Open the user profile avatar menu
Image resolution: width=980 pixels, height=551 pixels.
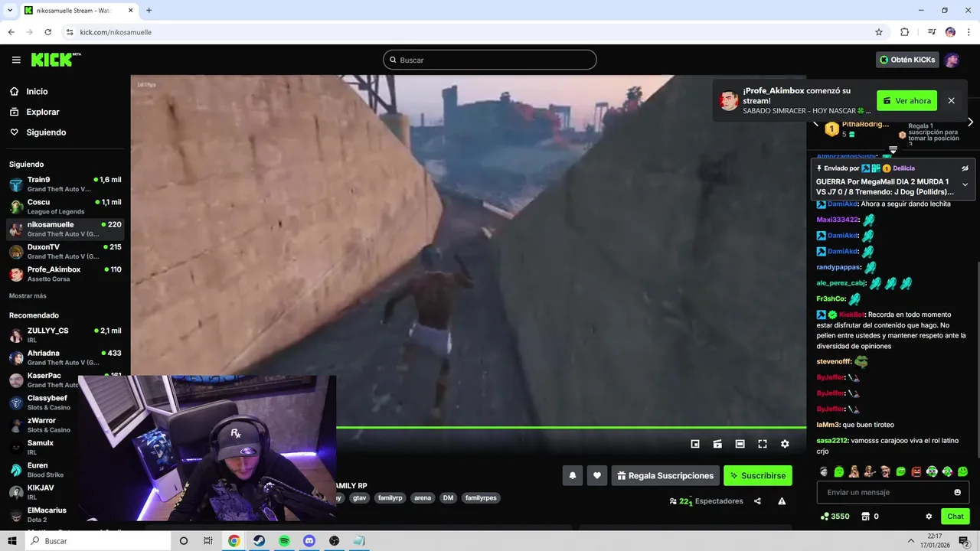coord(952,60)
